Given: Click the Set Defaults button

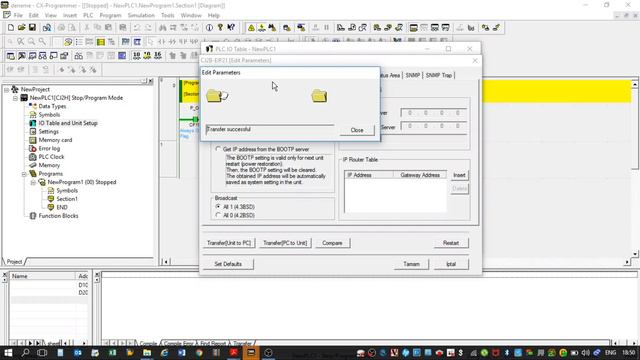Looking at the screenshot, I should (228, 264).
